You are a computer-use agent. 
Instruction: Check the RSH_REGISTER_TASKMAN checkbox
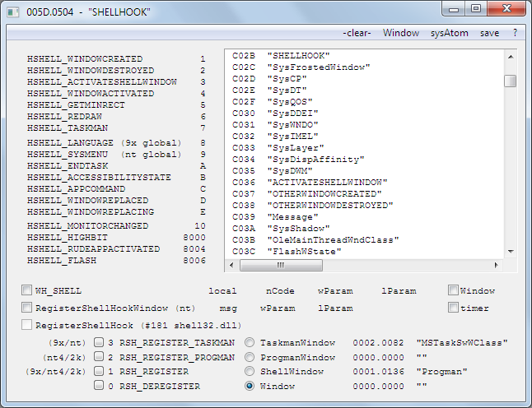(x=99, y=341)
